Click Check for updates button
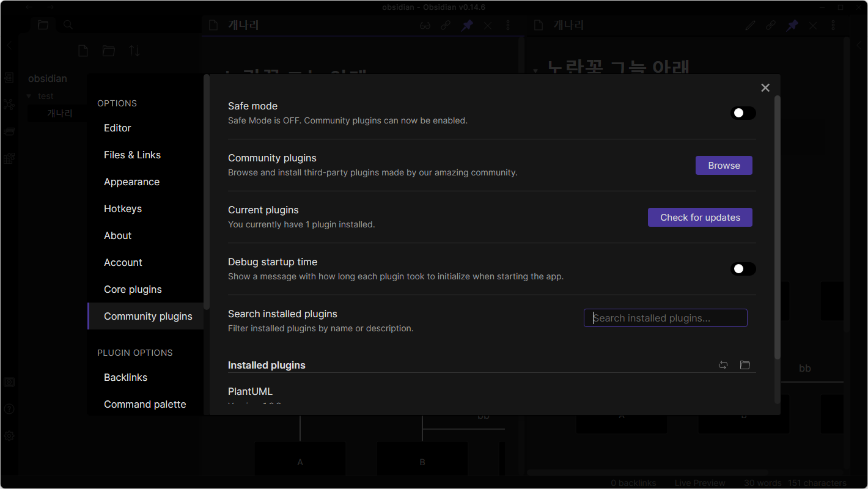This screenshot has width=868, height=489. [x=700, y=218]
